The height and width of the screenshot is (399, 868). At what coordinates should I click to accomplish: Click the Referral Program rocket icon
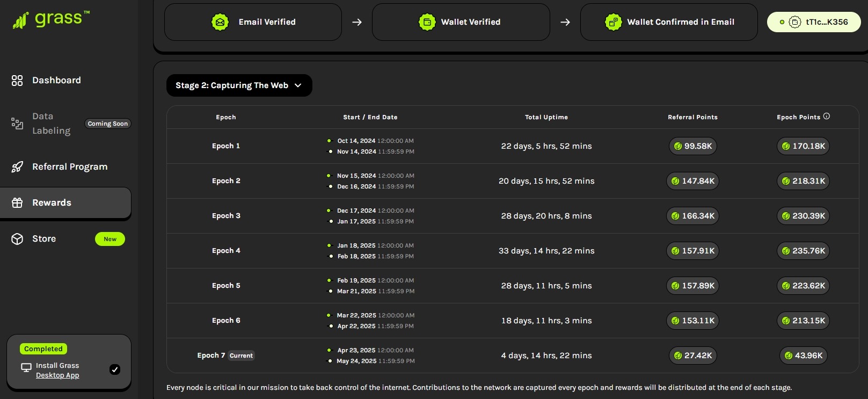[x=17, y=167]
